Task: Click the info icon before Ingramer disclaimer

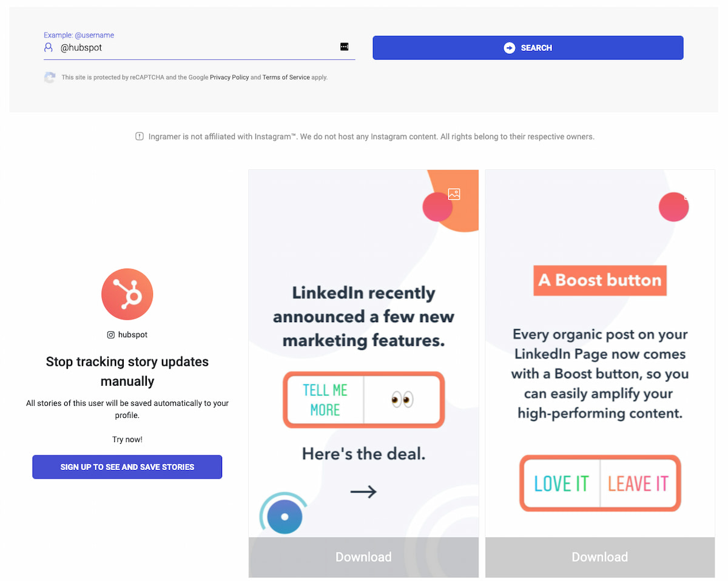Action: pyautogui.click(x=140, y=136)
